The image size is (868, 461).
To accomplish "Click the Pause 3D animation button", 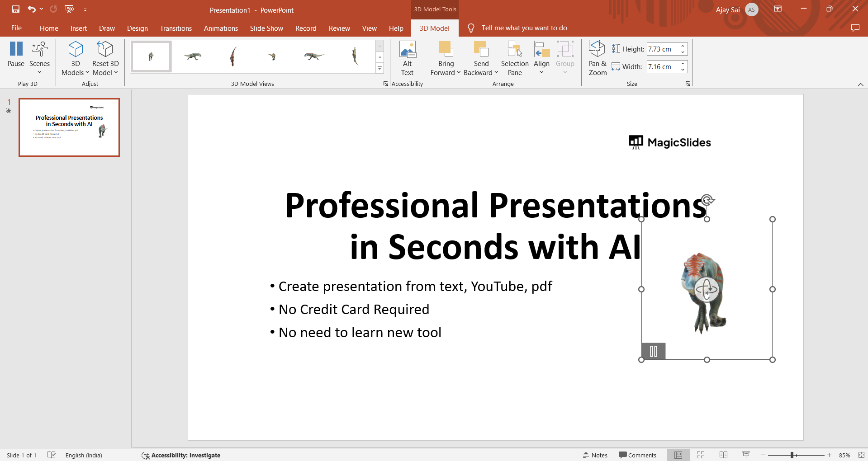I will (16, 54).
